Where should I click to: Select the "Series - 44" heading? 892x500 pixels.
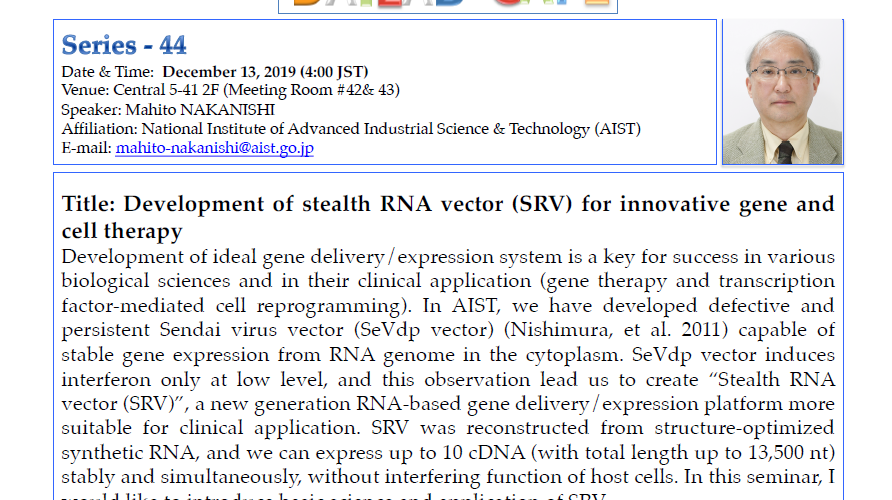pos(124,45)
